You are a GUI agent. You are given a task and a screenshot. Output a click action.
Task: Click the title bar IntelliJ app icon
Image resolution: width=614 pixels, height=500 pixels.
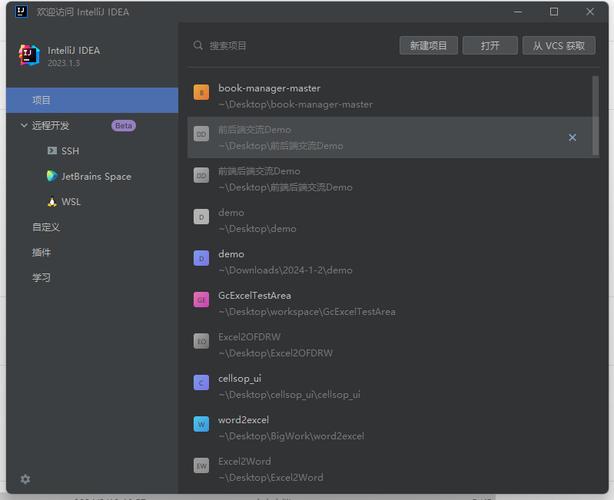[22, 11]
